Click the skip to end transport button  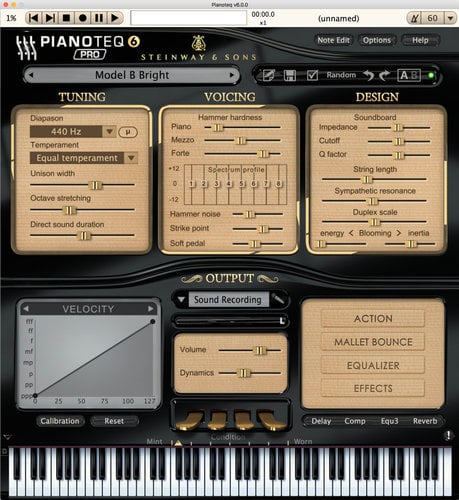(x=50, y=18)
